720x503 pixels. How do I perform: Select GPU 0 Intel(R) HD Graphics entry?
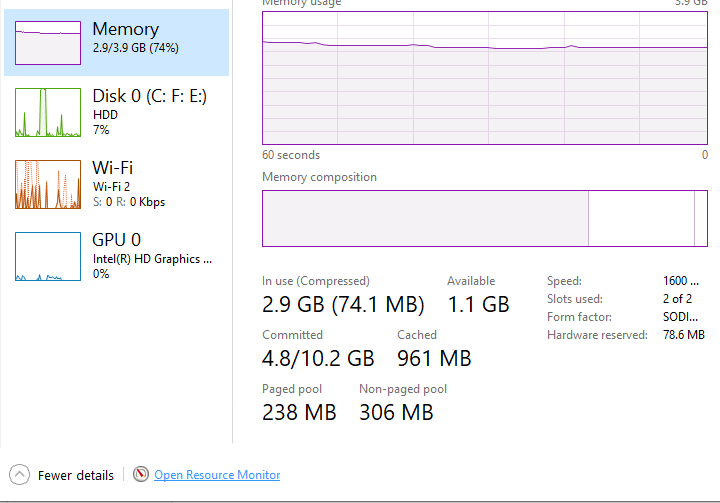(116, 256)
